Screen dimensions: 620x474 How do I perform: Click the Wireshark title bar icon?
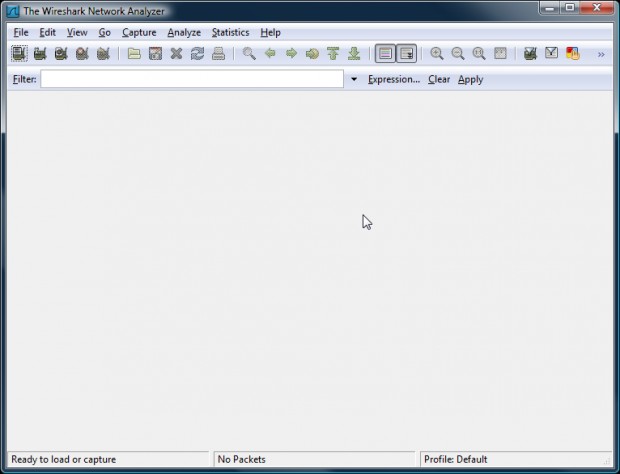(13, 11)
